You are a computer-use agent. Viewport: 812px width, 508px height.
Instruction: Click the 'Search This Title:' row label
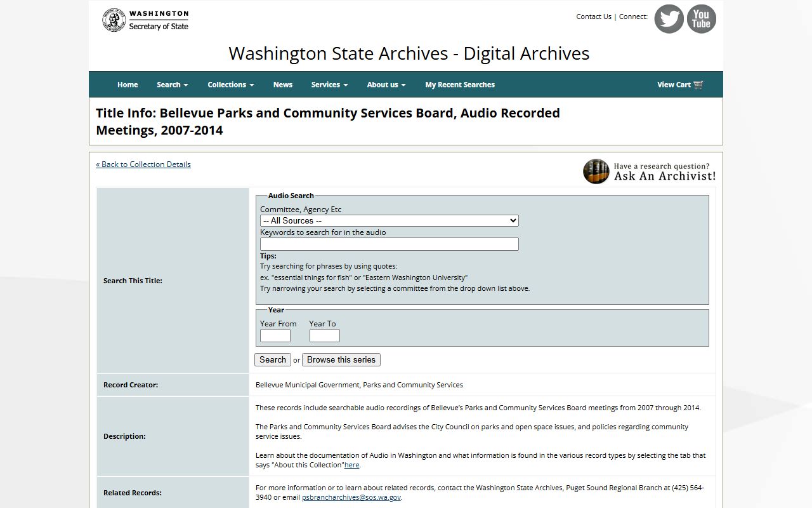pyautogui.click(x=133, y=281)
